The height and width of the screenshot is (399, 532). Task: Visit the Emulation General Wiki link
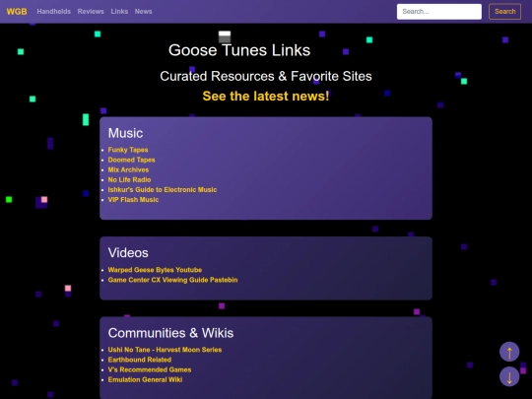pos(145,379)
